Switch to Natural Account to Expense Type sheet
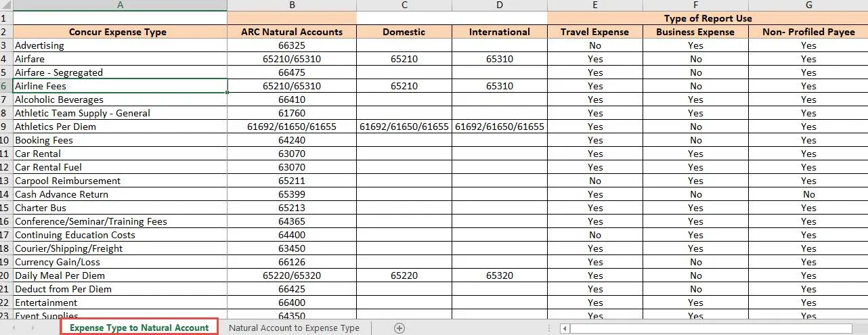 tap(294, 328)
